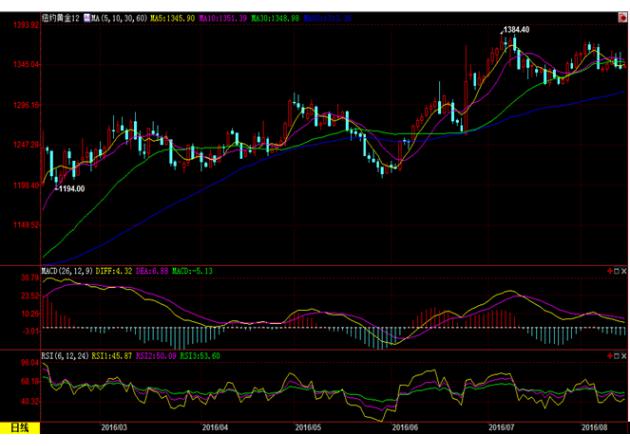Screen dimensions: 630x446
Task: Click the plus icon in RSI panel
Action: point(609,354)
